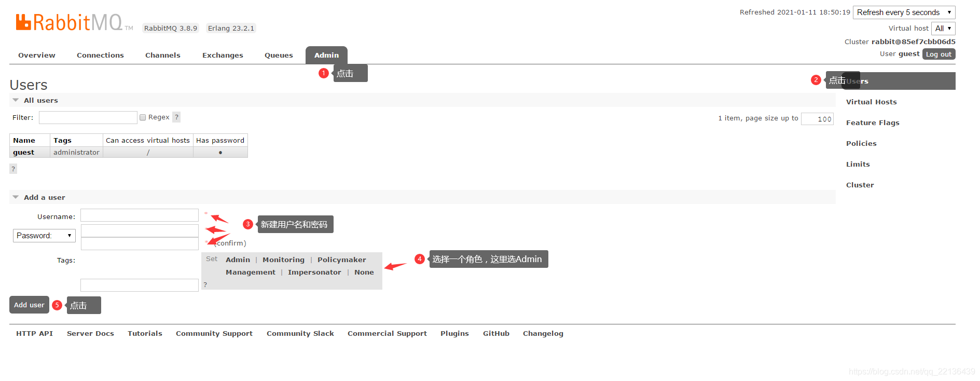This screenshot has width=980, height=381.
Task: Enable the Regex filter checkbox
Action: [x=143, y=117]
